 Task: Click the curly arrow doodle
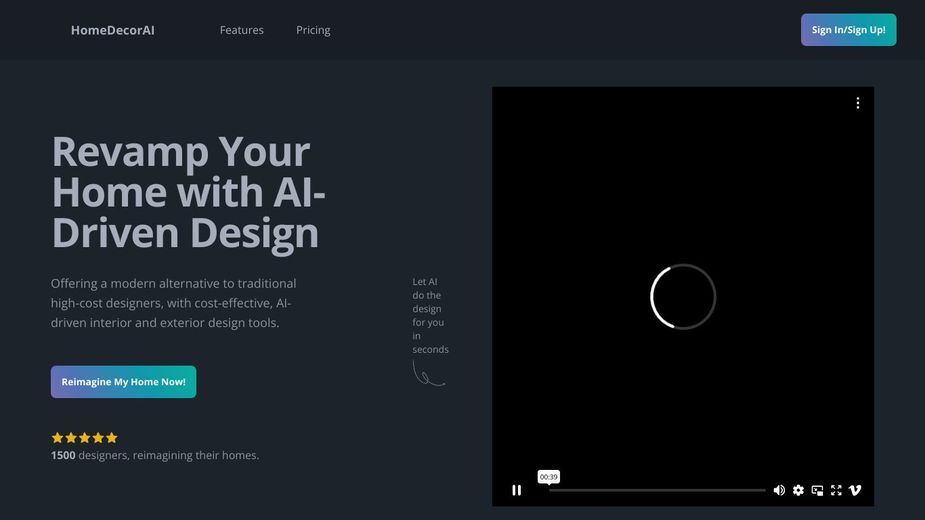pyautogui.click(x=429, y=374)
